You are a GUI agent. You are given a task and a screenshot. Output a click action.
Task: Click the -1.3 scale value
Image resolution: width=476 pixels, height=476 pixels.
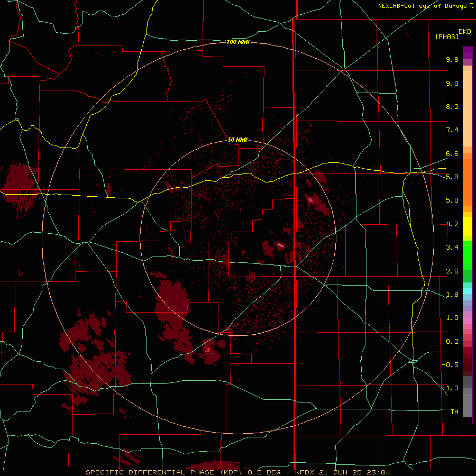(450, 388)
